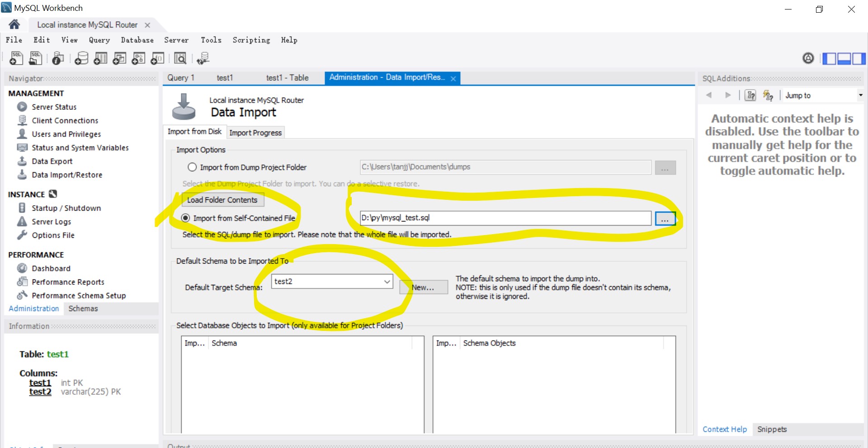Open the Edit menu
The height and width of the screenshot is (448, 868).
pyautogui.click(x=42, y=40)
